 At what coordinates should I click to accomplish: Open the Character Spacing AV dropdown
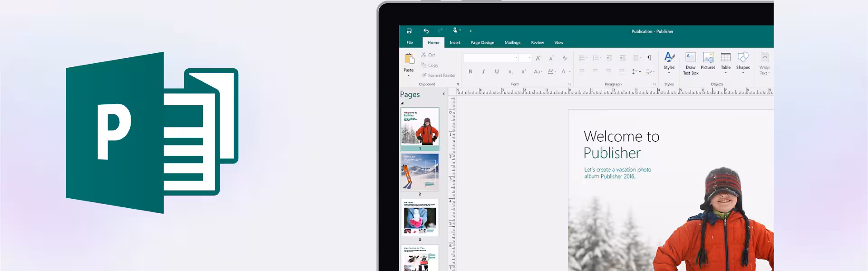(552, 71)
